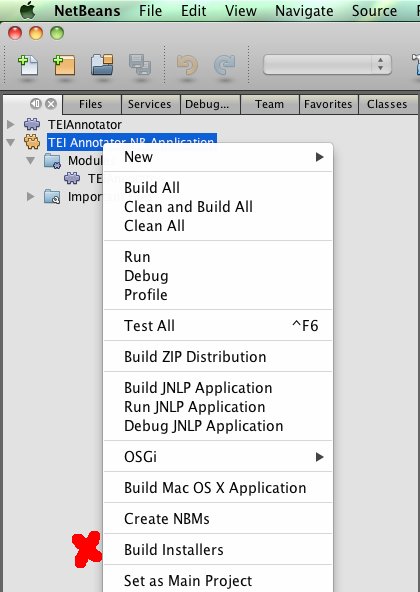Open the View menu
This screenshot has width=420, height=592.
click(241, 11)
